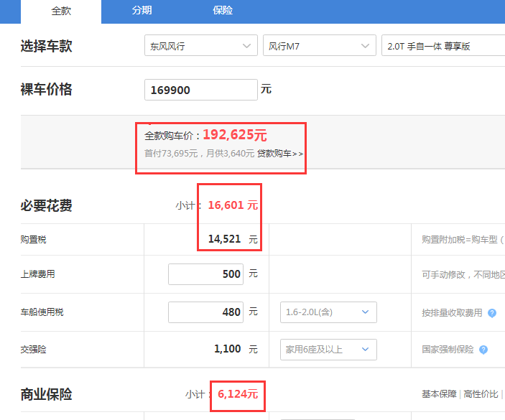Click the 上牌费用 input showing 500
The width and height of the screenshot is (505, 420).
click(205, 274)
